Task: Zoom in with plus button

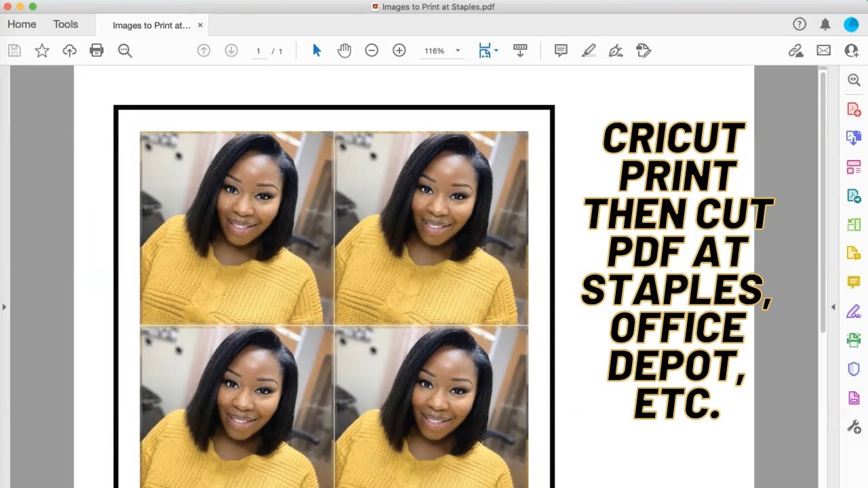Action: [399, 50]
